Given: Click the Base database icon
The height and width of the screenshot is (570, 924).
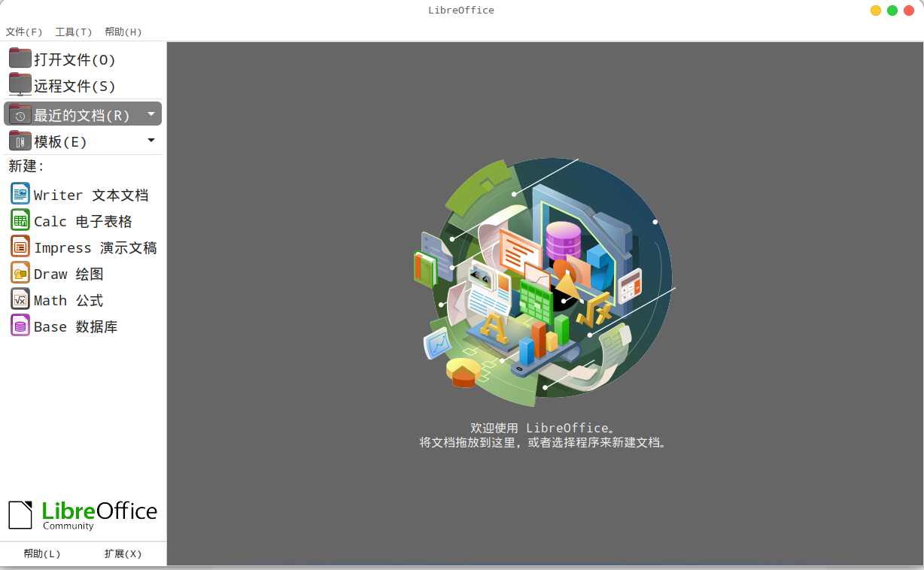Looking at the screenshot, I should (20, 326).
